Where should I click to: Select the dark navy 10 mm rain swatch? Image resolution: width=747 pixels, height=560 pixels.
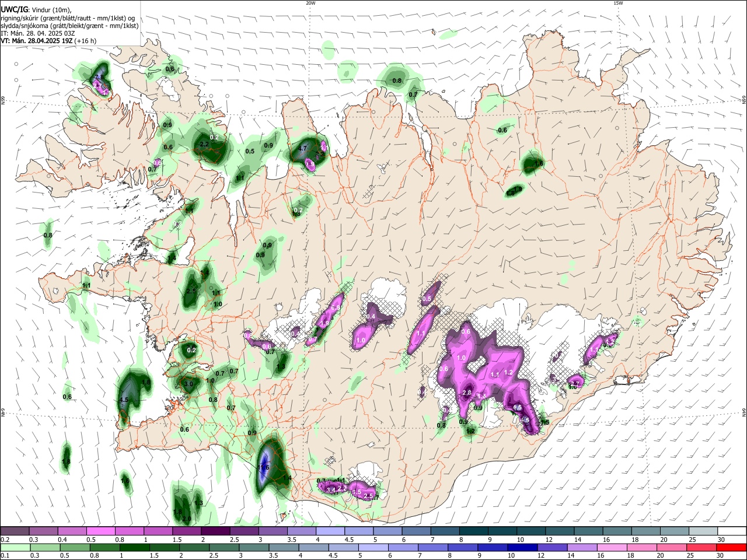522,547
